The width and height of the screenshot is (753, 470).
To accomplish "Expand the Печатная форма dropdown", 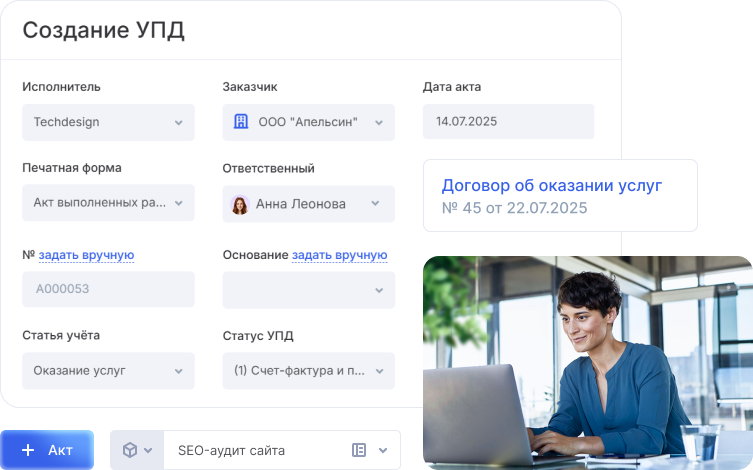I will click(x=108, y=203).
